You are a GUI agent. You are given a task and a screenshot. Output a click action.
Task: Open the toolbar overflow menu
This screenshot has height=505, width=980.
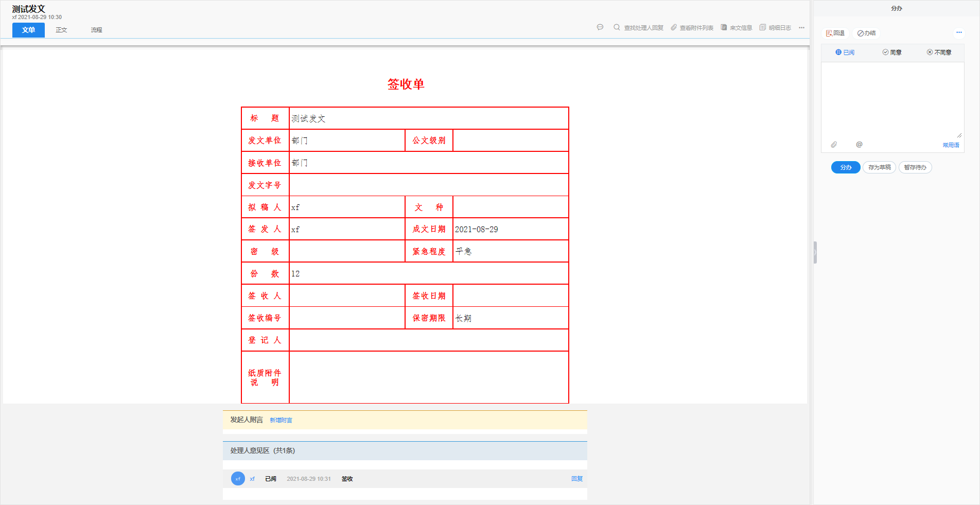[x=801, y=28]
